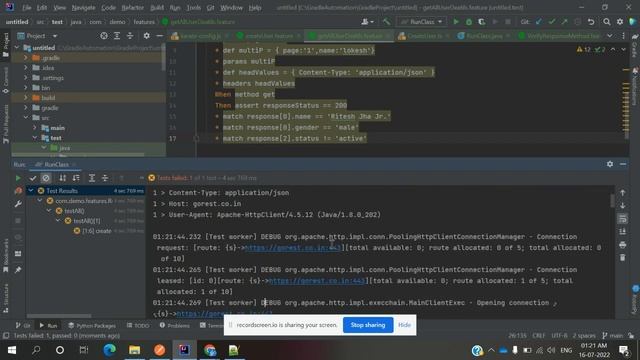640x360 pixels.
Task: Sort test results by duration
Action: coord(76,178)
